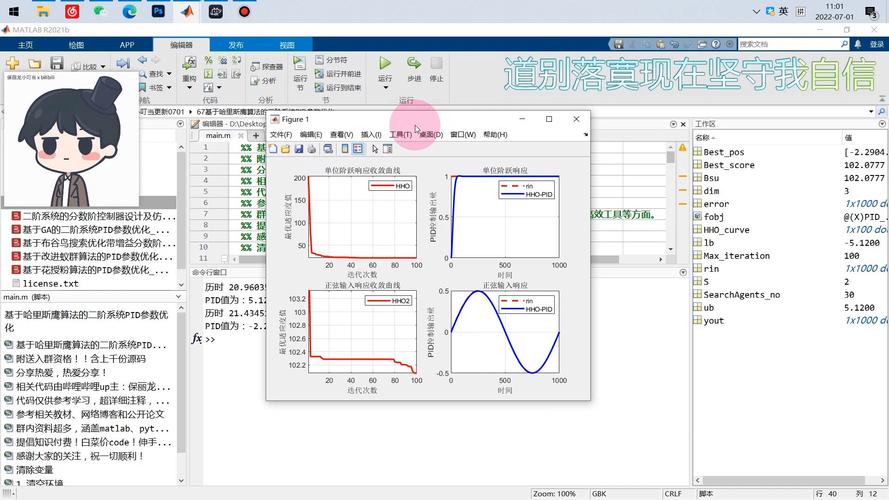Save the script with the floppy icon
Screen dimensions: 889x500
(56, 63)
